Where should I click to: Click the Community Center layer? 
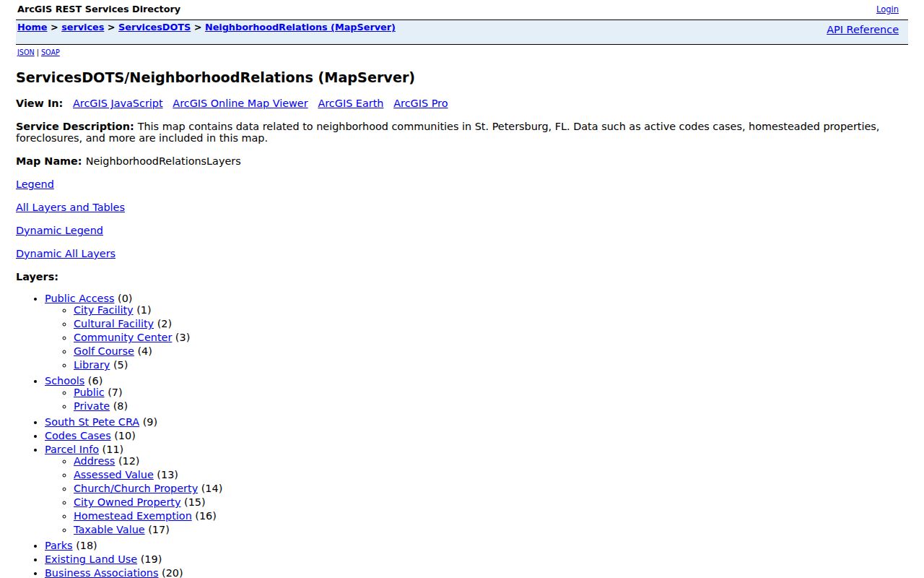tap(123, 337)
